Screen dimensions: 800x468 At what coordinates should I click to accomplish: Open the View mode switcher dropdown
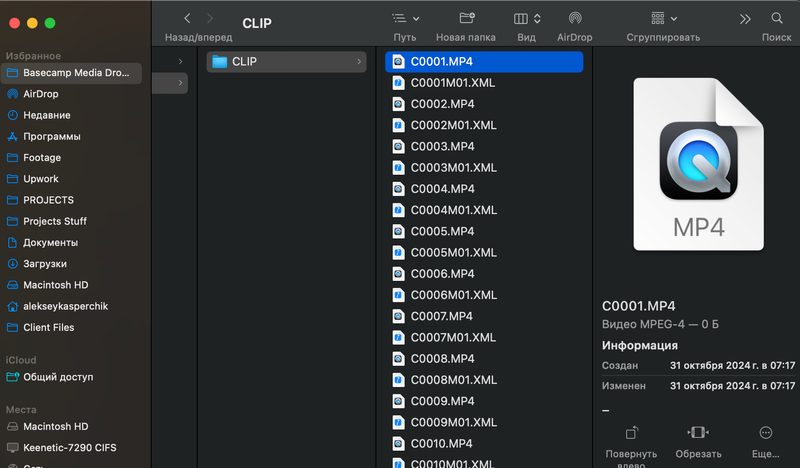(526, 18)
